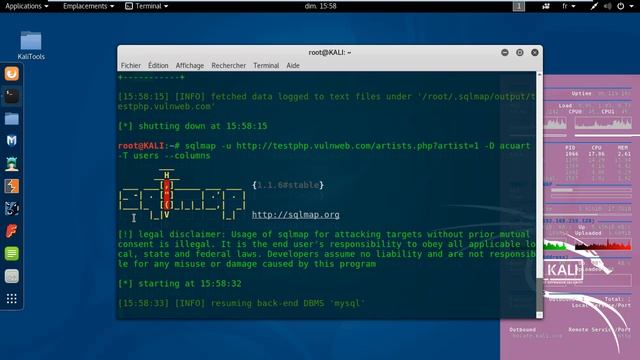Image resolution: width=640 pixels, height=360 pixels.
Task: Click '[*] starting at 15:58:32' line
Action: pyautogui.click(x=180, y=284)
